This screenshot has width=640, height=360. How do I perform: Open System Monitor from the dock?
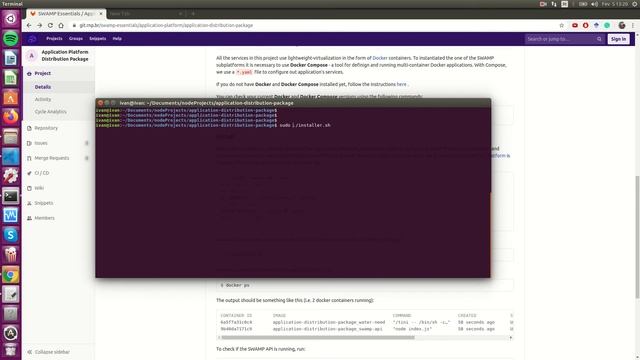coord(11,216)
